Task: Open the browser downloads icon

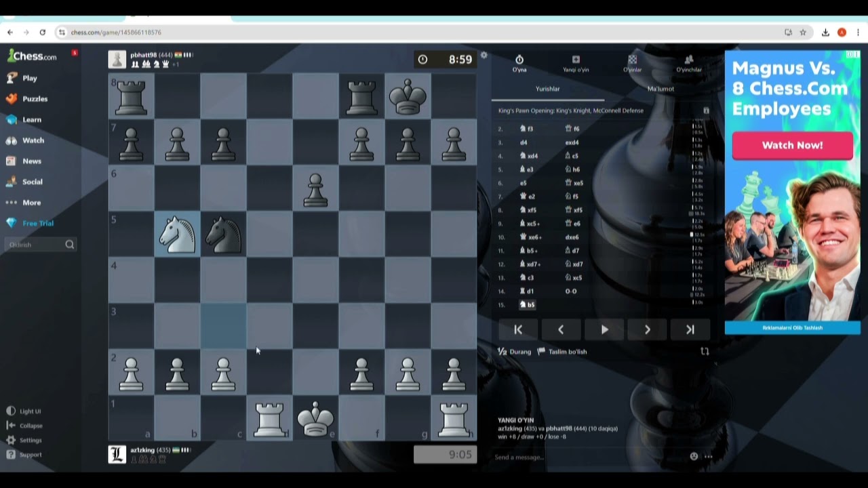Action: pos(825,32)
